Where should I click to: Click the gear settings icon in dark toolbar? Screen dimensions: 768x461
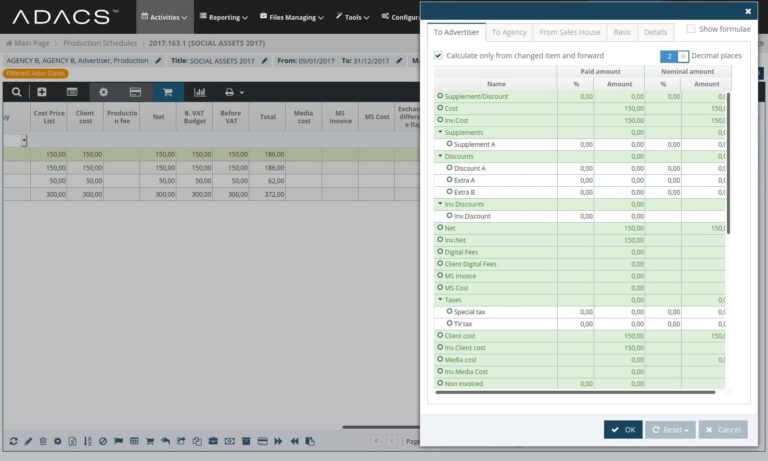(x=102, y=92)
